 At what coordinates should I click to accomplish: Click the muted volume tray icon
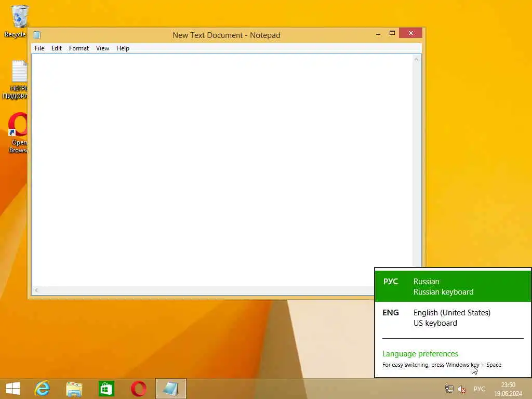461,389
